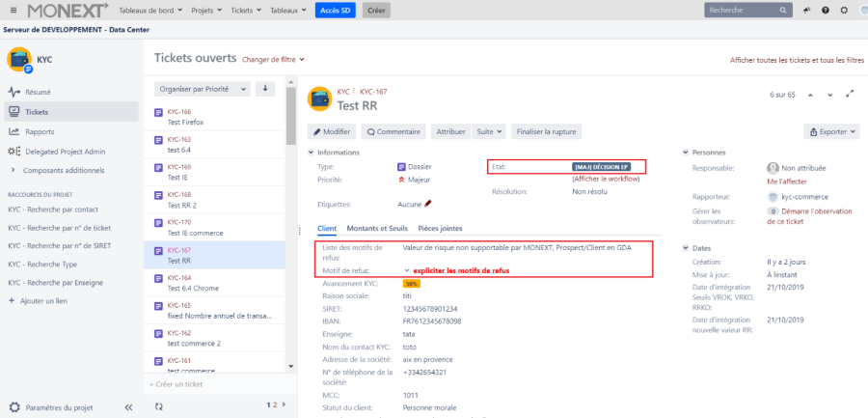868x418 pixels.
Task: Click the feedback megaphone icon
Action: 807,11
